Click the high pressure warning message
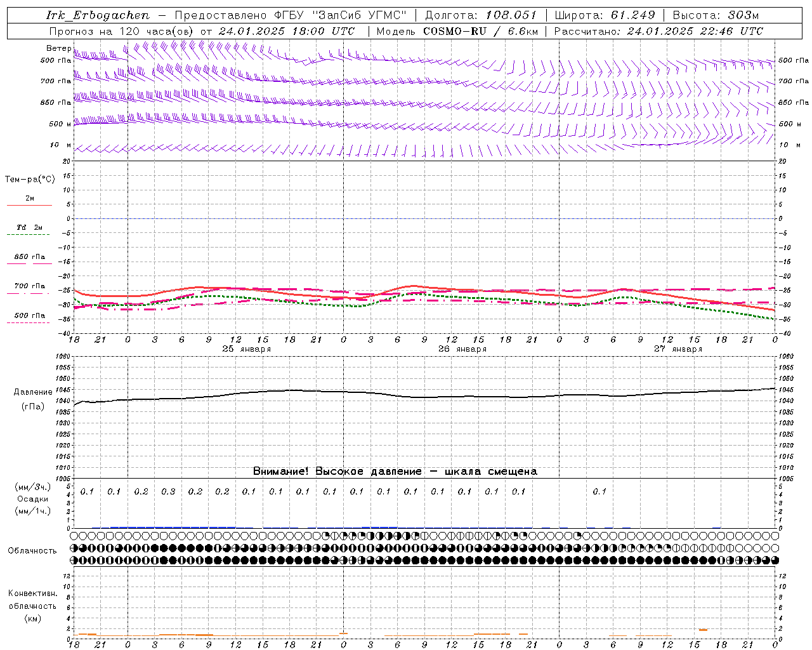The width and height of the screenshot is (812, 650). pyautogui.click(x=395, y=471)
